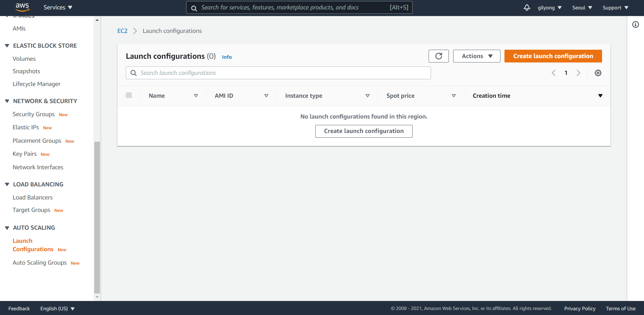Collapse the Auto Scaling section
The width and height of the screenshot is (644, 315).
pos(7,228)
